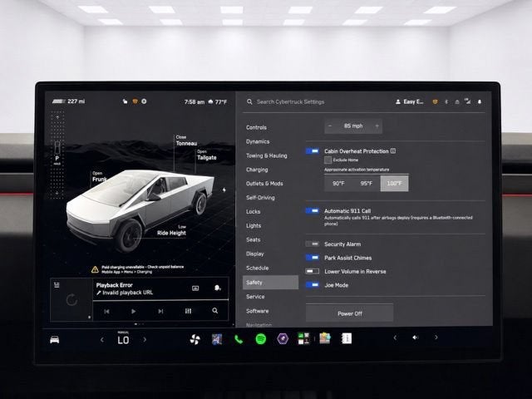Select 95°F activation temperature

point(367,183)
